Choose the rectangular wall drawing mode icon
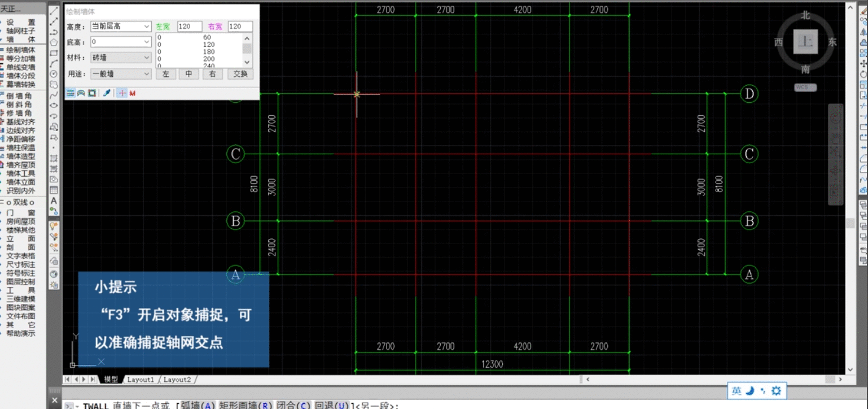Image resolution: width=868 pixels, height=409 pixels. (x=91, y=93)
